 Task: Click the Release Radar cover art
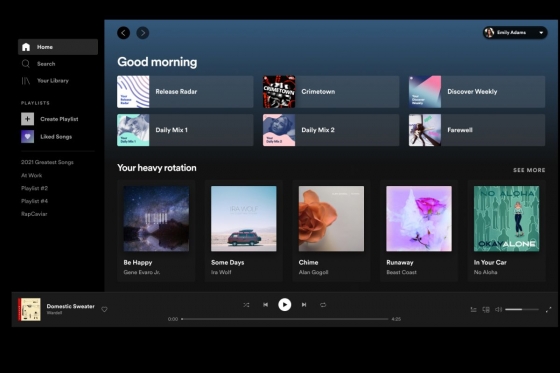pyautogui.click(x=133, y=92)
